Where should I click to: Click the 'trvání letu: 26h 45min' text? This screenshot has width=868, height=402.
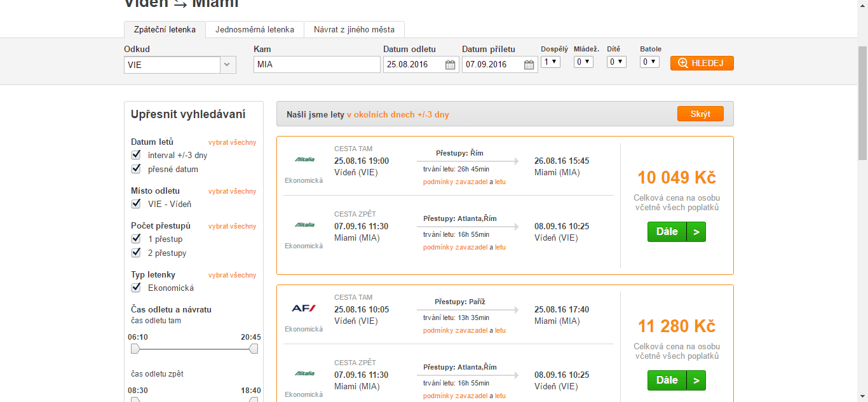pos(456,169)
